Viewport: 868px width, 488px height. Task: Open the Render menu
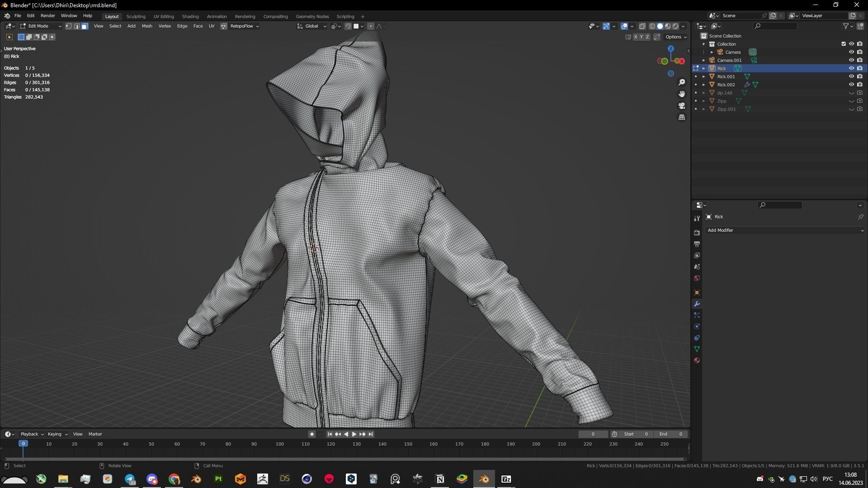click(47, 15)
